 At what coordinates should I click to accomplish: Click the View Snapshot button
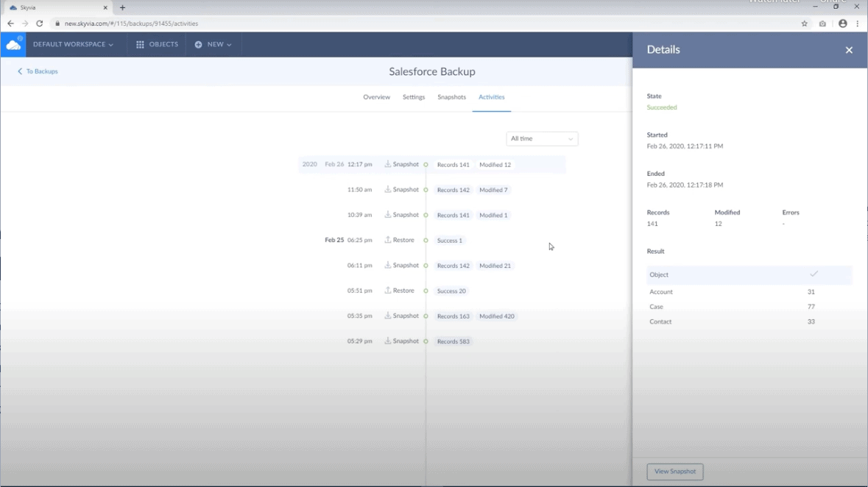pyautogui.click(x=674, y=472)
